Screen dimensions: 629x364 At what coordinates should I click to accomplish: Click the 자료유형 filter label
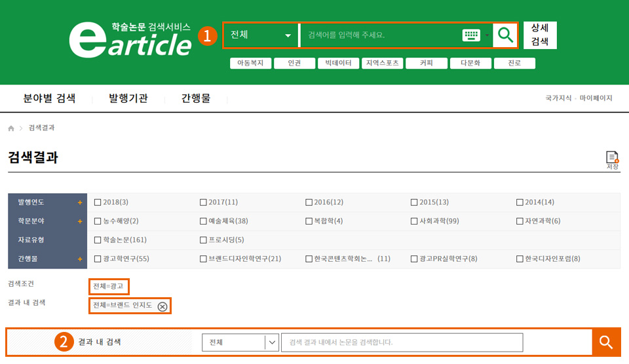[31, 240]
